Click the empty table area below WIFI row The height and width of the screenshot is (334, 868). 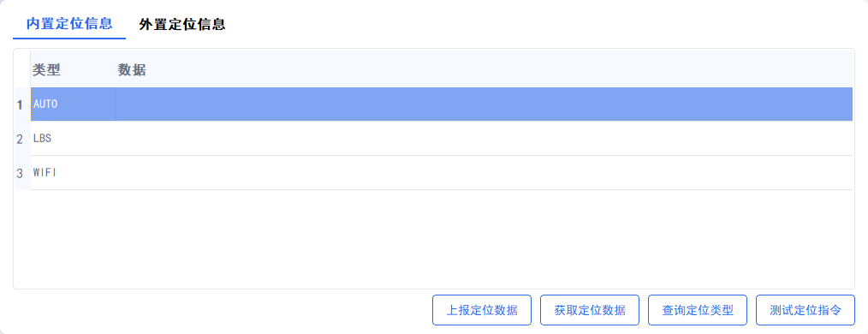434,239
